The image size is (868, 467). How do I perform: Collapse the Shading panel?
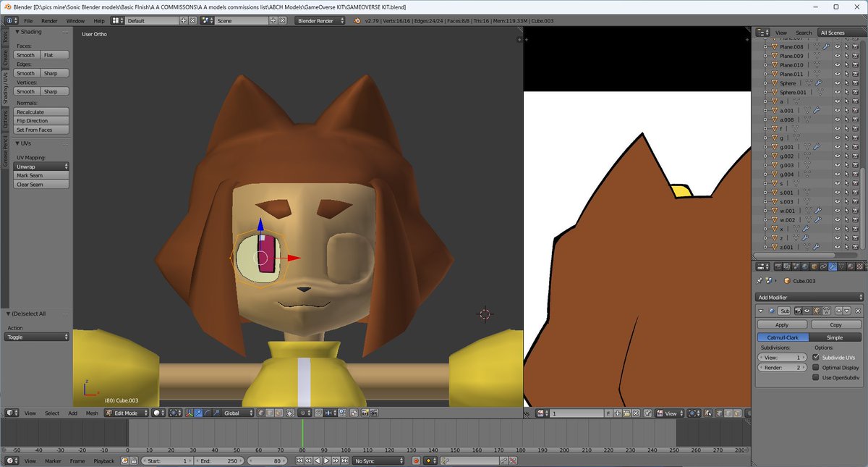(x=17, y=32)
